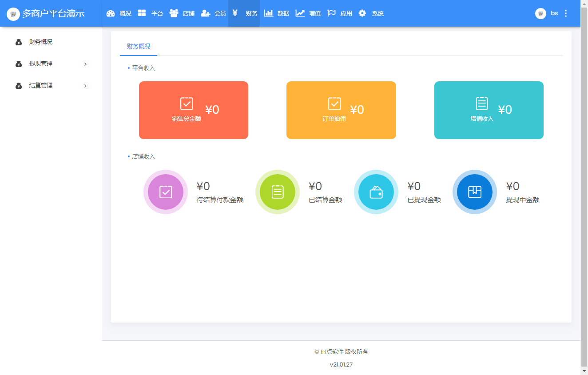Click the ¥0 above 已结算金额

pos(315,186)
